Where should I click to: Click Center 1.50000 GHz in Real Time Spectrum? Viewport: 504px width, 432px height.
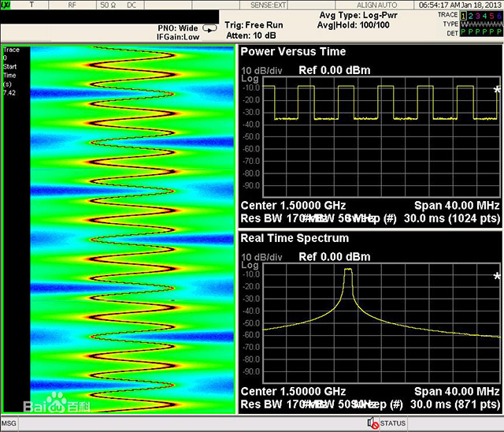(x=293, y=391)
